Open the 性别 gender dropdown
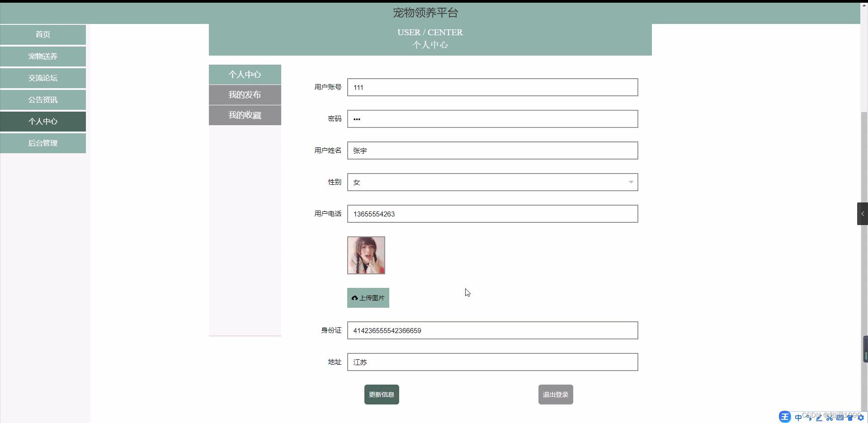This screenshot has width=868, height=423. [631, 182]
